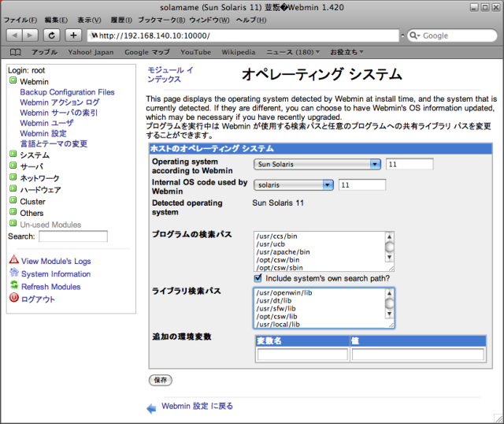Click the red logout power icon
Viewport: 504px width, 424px height.
click(x=14, y=298)
